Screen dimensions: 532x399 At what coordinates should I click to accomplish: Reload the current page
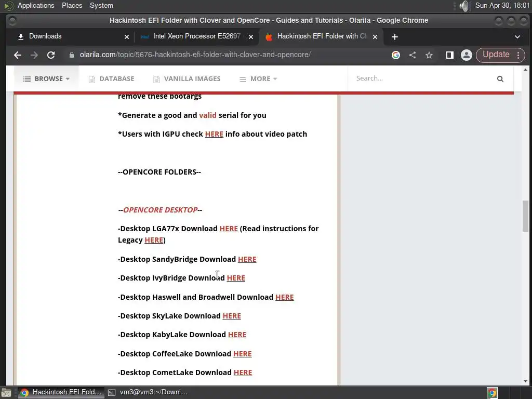pos(51,55)
